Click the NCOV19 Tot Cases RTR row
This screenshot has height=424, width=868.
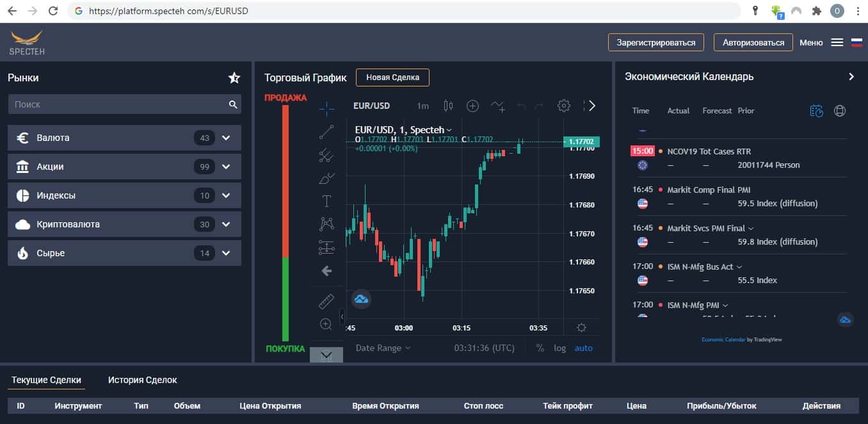738,158
